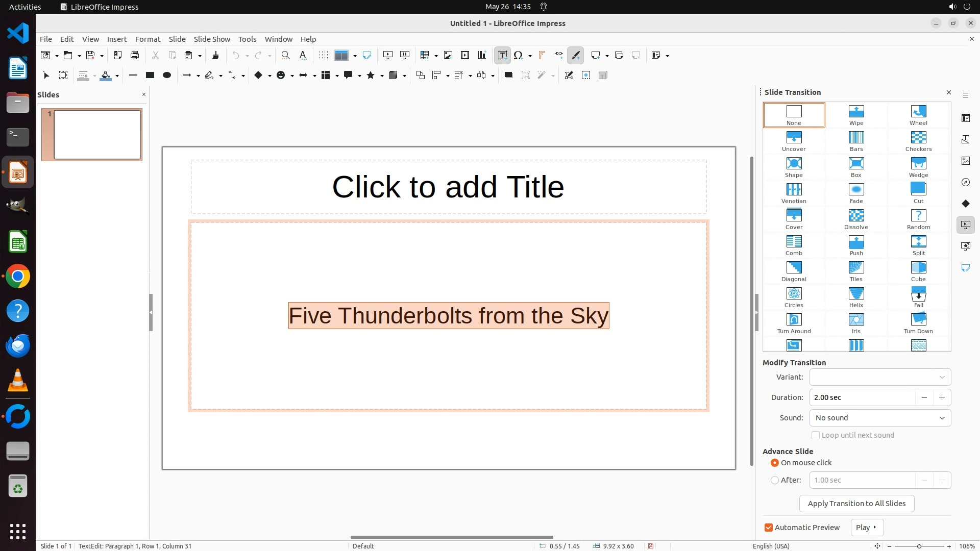
Task: Click the zoom slider in status bar
Action: point(919,546)
